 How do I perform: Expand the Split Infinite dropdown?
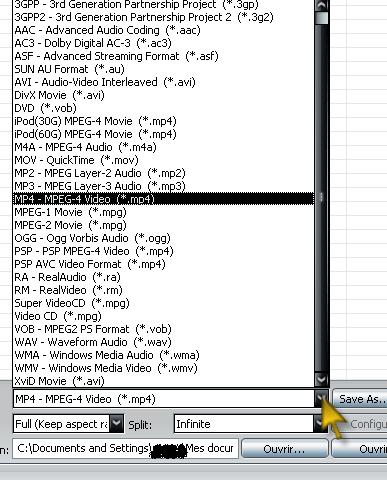click(x=320, y=424)
